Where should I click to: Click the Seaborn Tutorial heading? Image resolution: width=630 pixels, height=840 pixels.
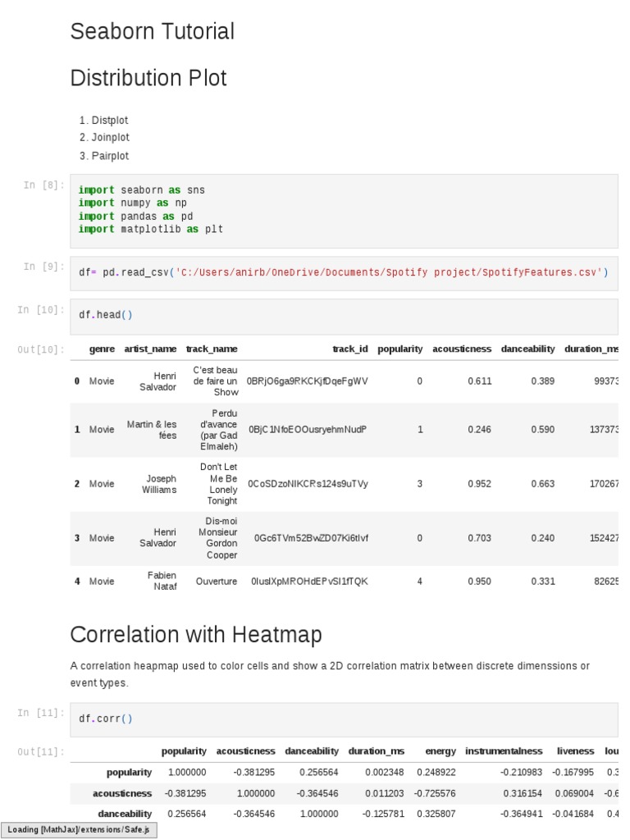[x=153, y=32]
